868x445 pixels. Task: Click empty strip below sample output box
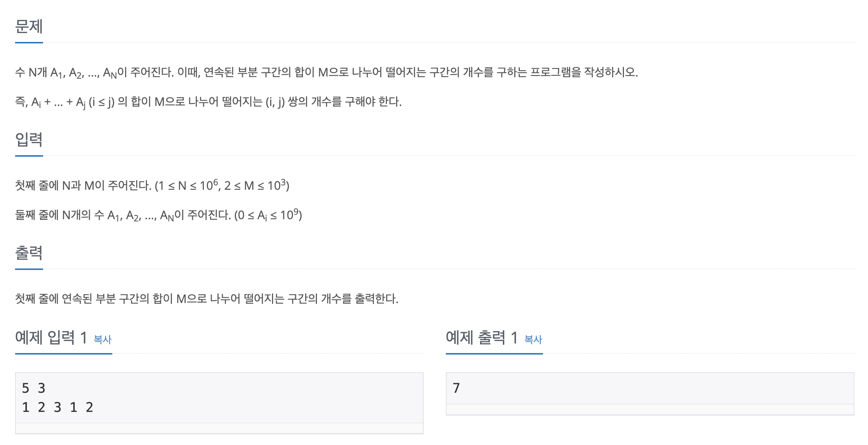tap(650, 410)
